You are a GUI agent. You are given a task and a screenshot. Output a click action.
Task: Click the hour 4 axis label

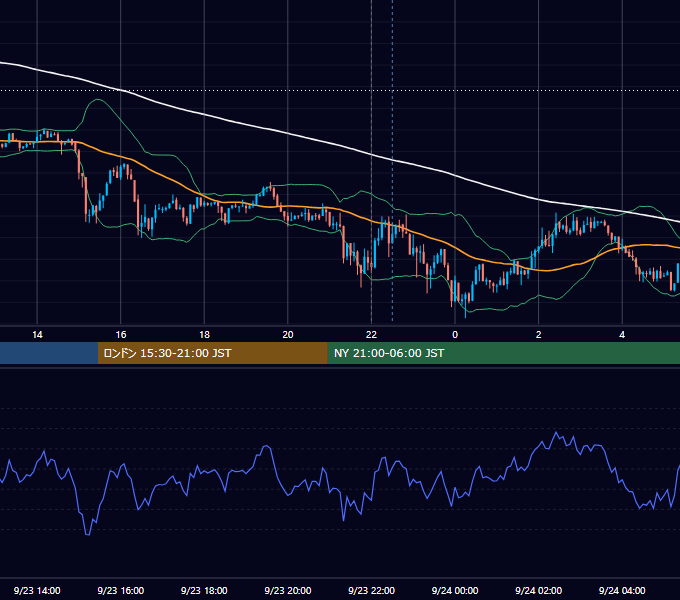622,335
